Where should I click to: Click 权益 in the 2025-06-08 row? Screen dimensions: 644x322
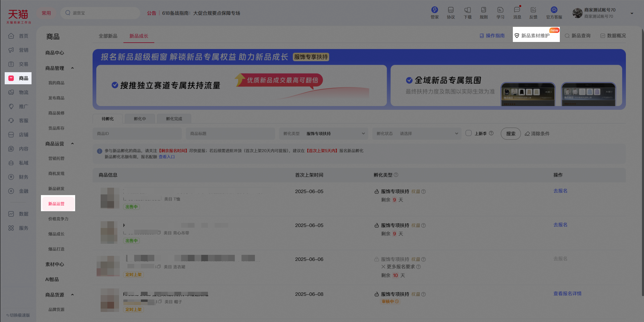(x=416, y=294)
